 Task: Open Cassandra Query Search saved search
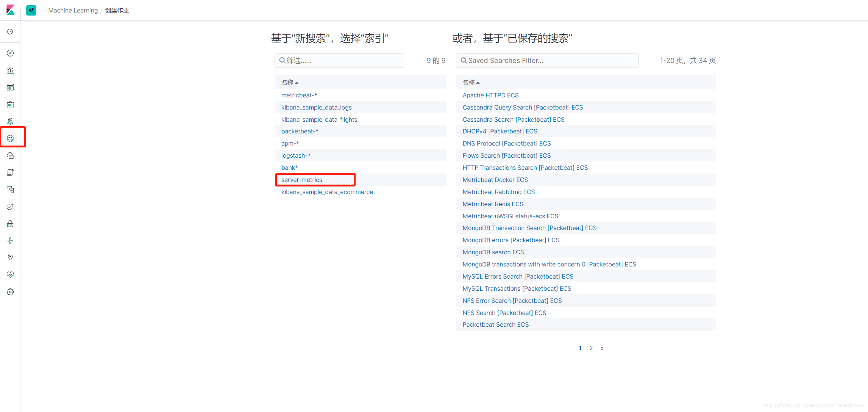[x=523, y=107]
